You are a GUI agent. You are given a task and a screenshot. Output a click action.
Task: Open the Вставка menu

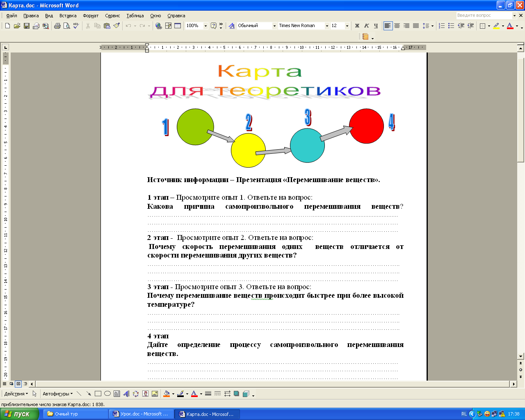68,16
